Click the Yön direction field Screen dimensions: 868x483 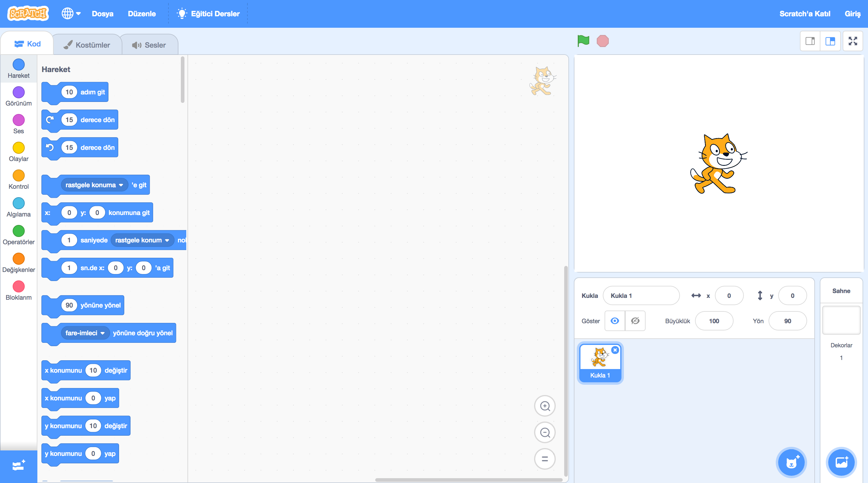[x=788, y=321]
